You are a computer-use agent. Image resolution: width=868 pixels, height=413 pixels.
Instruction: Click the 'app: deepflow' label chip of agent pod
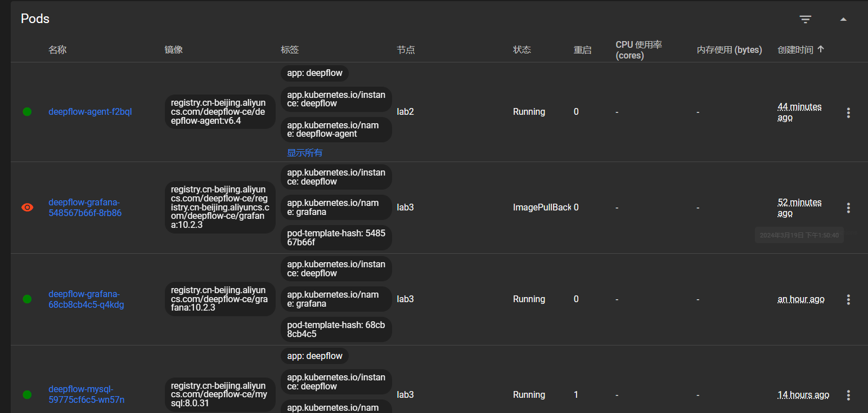pyautogui.click(x=314, y=73)
